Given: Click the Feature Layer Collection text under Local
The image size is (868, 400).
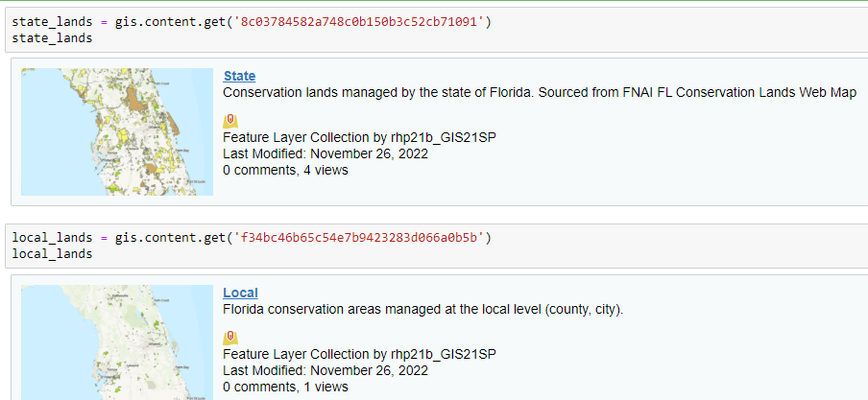Looking at the screenshot, I should pyautogui.click(x=359, y=353).
